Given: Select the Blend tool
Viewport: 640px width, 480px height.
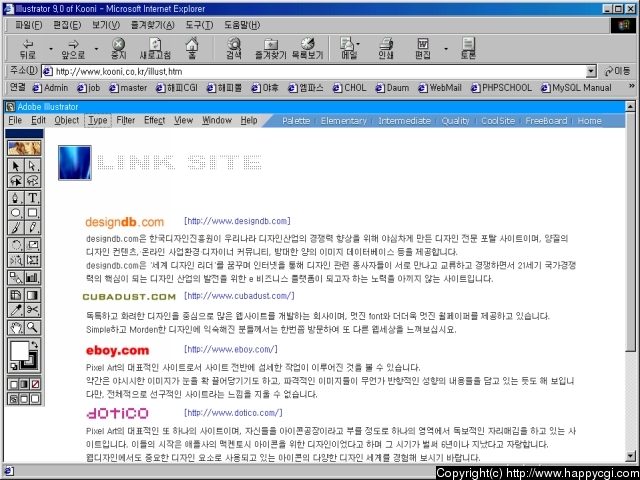Looking at the screenshot, I should coord(16,278).
